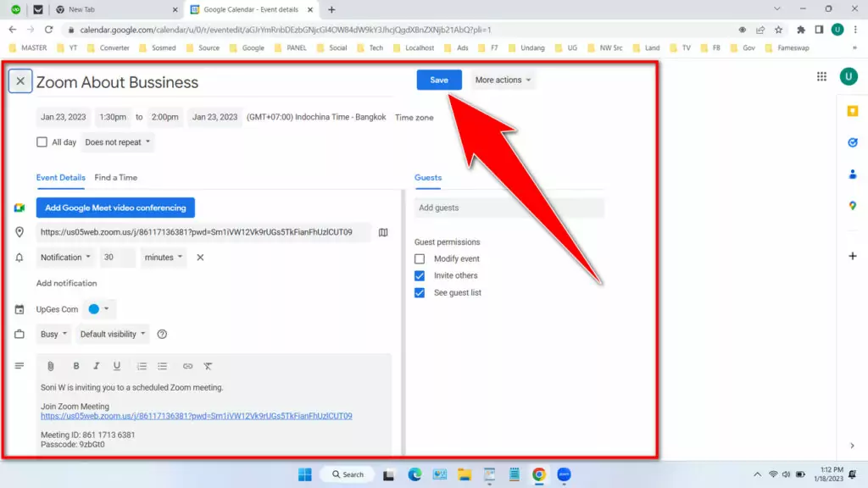Open the visibility help question icon
The image size is (868, 488).
[x=162, y=334]
